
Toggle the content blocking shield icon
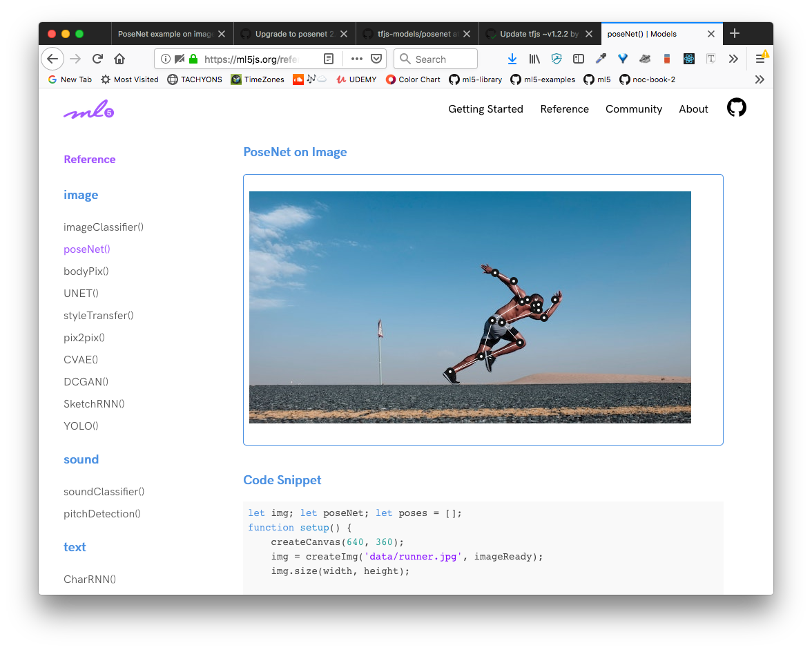[557, 59]
